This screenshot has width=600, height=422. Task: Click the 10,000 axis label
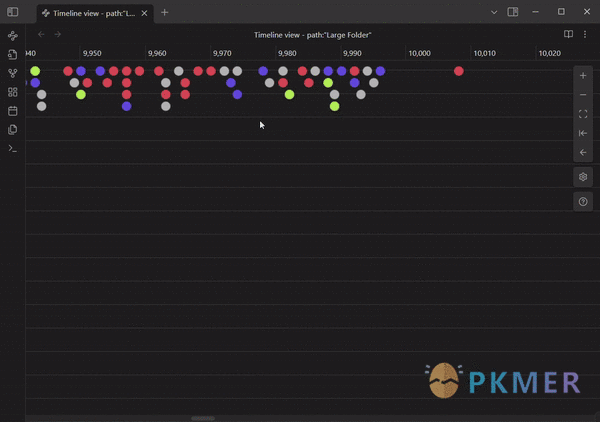pos(419,53)
